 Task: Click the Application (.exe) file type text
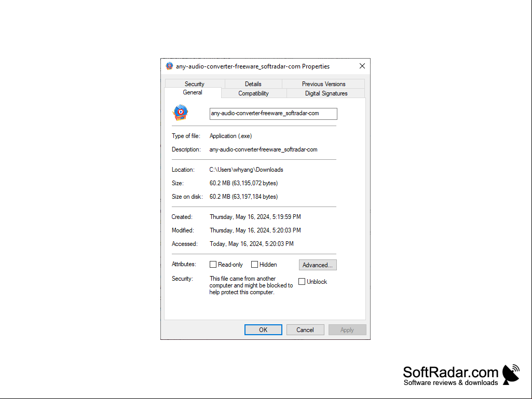(231, 136)
